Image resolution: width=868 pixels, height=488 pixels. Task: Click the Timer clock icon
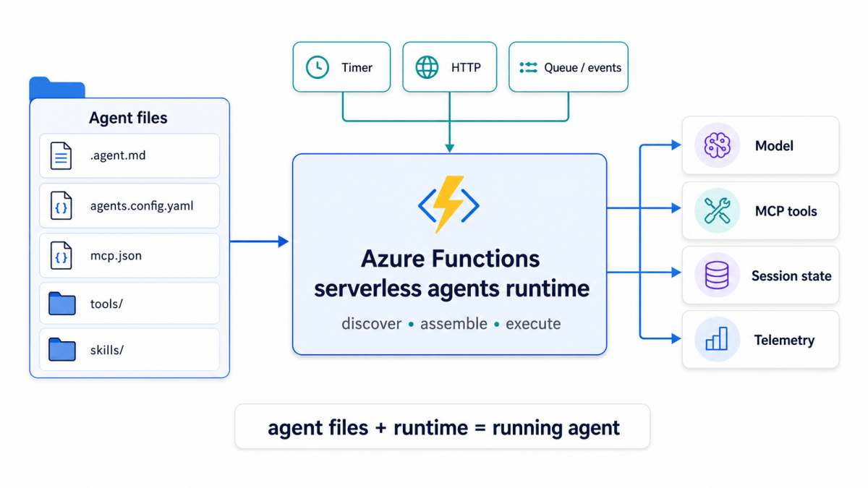317,67
